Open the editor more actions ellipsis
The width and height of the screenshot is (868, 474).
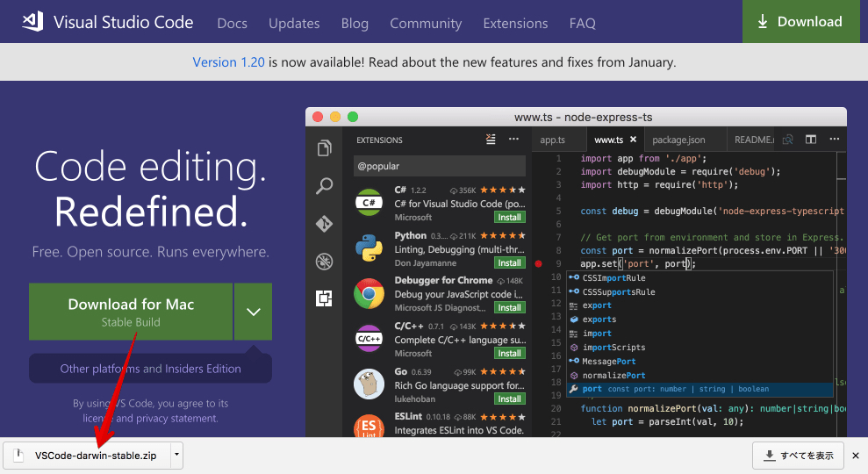pos(835,139)
